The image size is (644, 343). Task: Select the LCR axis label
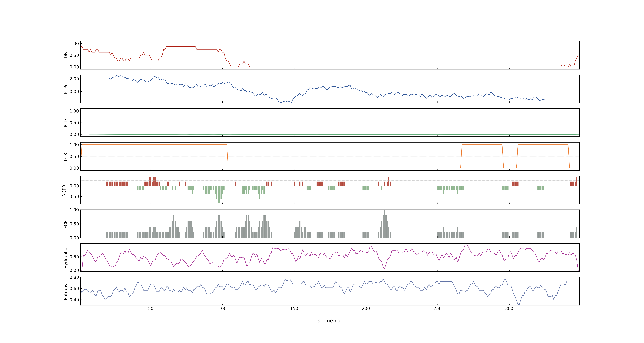click(66, 157)
